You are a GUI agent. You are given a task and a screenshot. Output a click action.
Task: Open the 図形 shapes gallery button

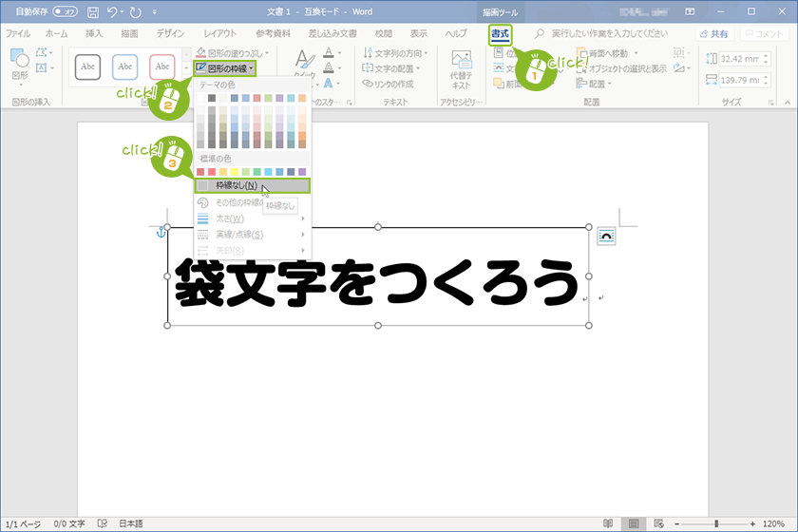tap(20, 66)
